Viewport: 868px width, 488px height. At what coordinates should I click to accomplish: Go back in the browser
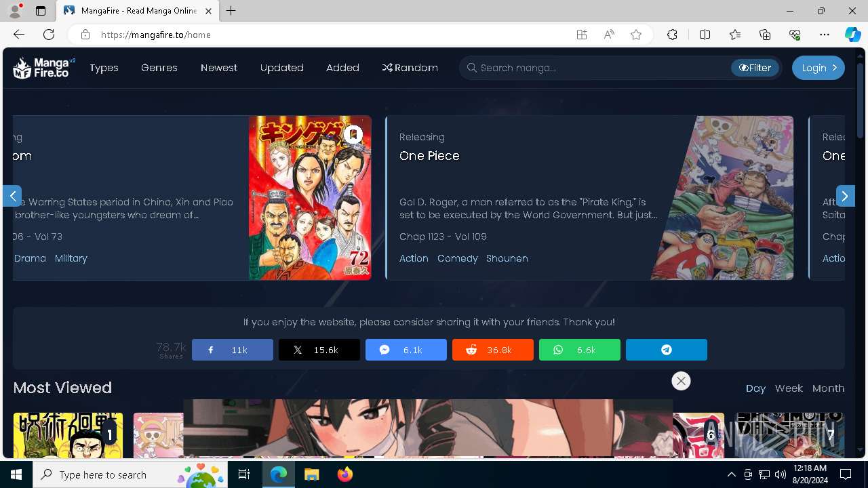19,35
